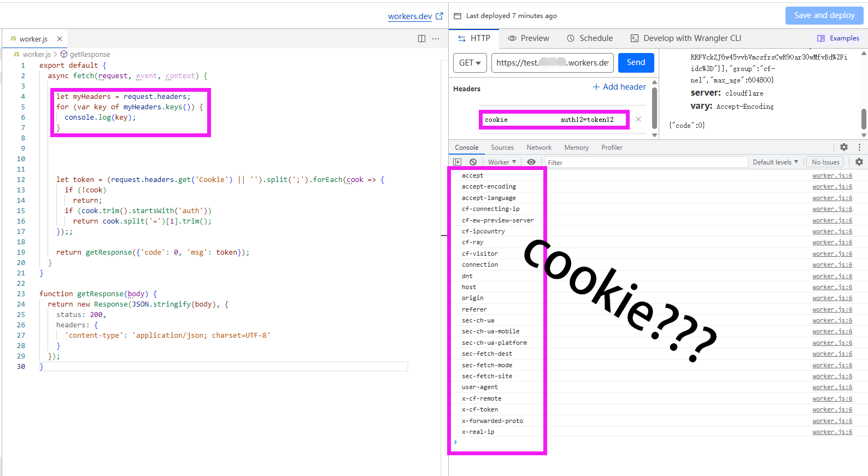
Task: Expand the Default levels dropdown
Action: [x=775, y=162]
